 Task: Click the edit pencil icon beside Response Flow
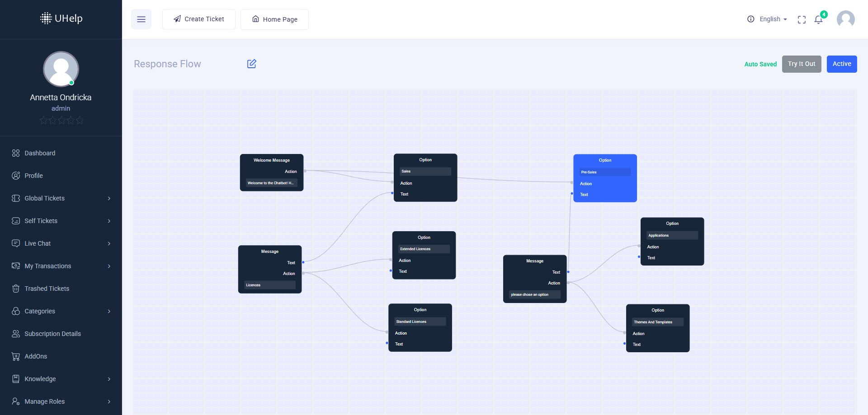click(x=252, y=64)
